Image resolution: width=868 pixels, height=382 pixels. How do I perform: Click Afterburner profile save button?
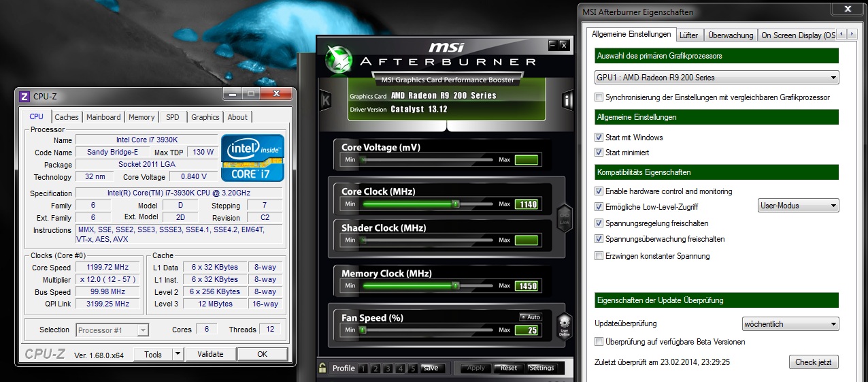pos(430,368)
